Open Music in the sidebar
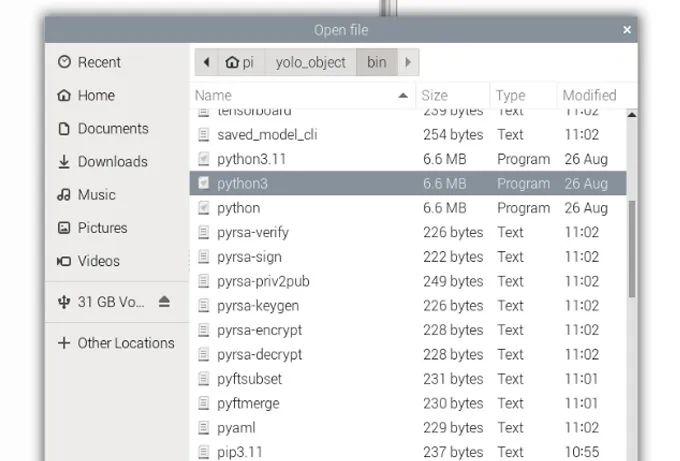 (116, 195)
